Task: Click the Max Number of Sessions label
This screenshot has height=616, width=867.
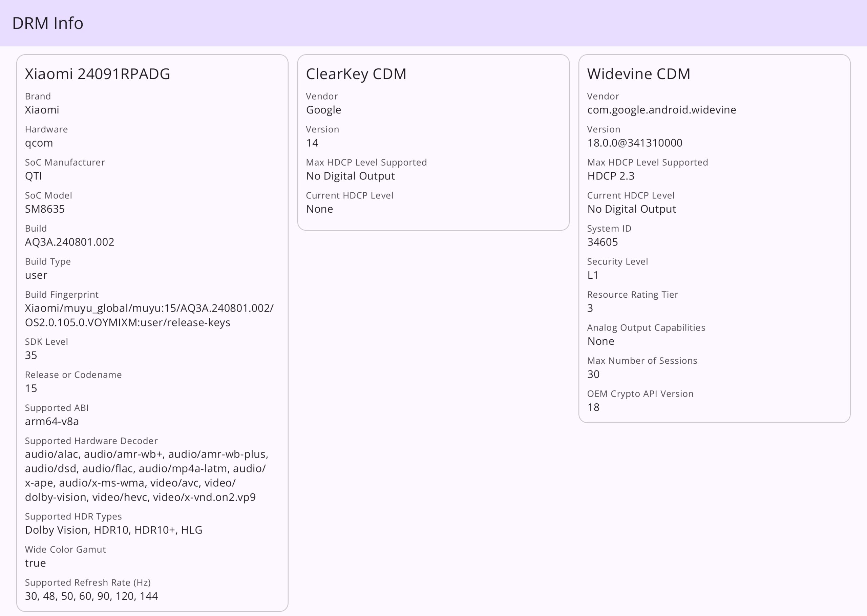Action: tap(642, 361)
